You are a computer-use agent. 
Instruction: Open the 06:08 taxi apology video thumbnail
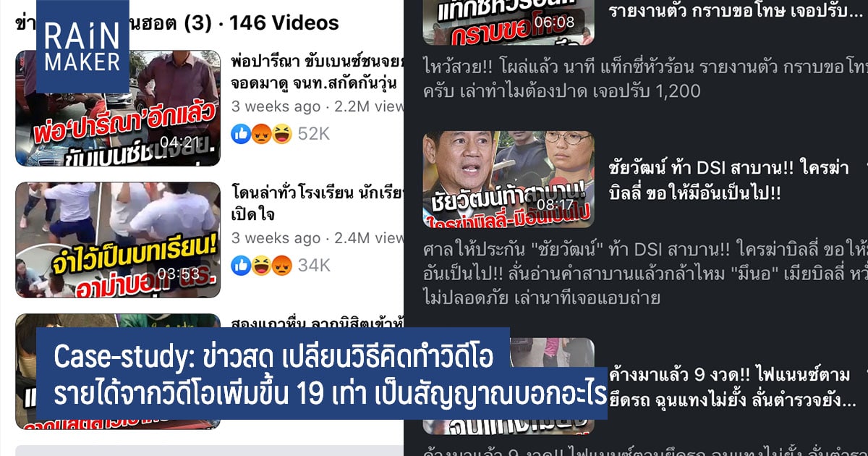509,22
